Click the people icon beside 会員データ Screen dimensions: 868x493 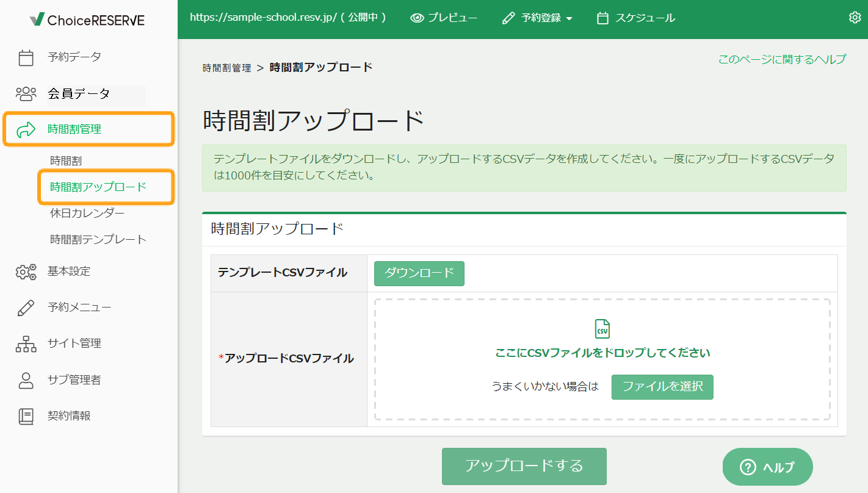coord(26,93)
